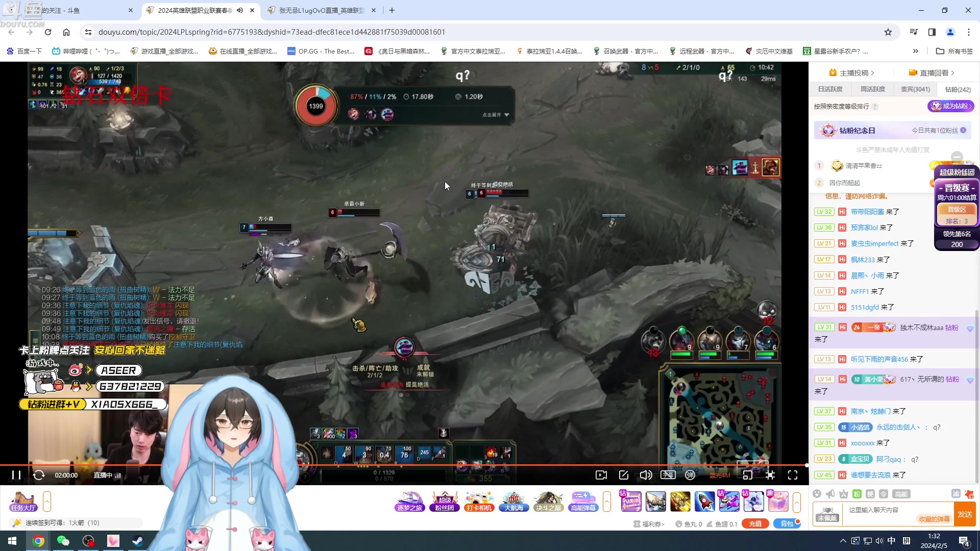
Task: Select the rocket gift icon
Action: pos(704,502)
